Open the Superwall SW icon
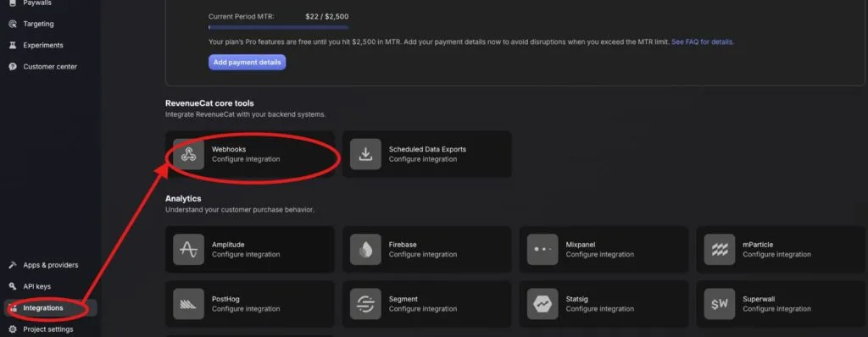The width and height of the screenshot is (868, 337). pos(720,304)
